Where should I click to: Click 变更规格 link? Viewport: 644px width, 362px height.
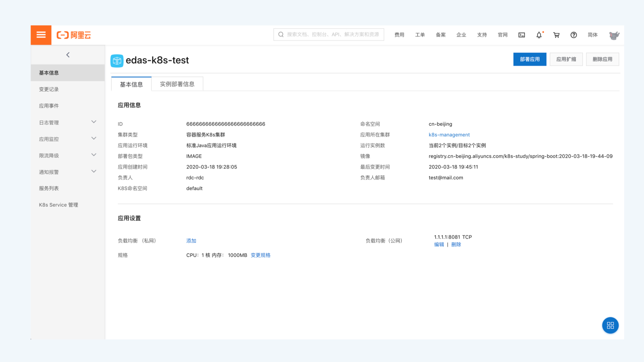click(x=261, y=255)
